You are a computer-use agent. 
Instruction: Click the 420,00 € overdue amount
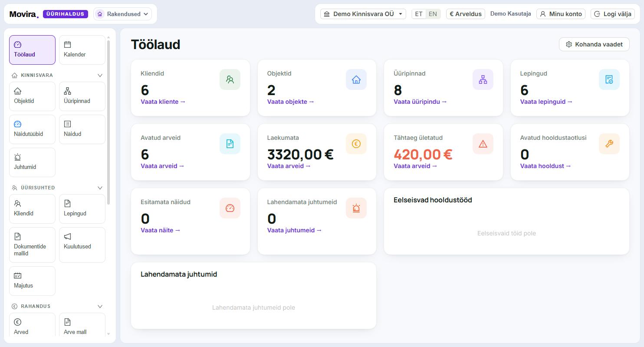click(x=423, y=154)
